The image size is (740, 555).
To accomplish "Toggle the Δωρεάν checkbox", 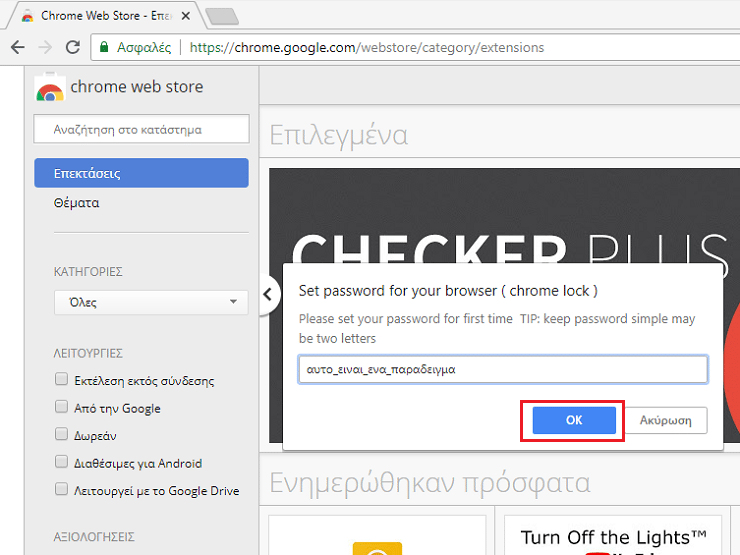I will point(61,434).
